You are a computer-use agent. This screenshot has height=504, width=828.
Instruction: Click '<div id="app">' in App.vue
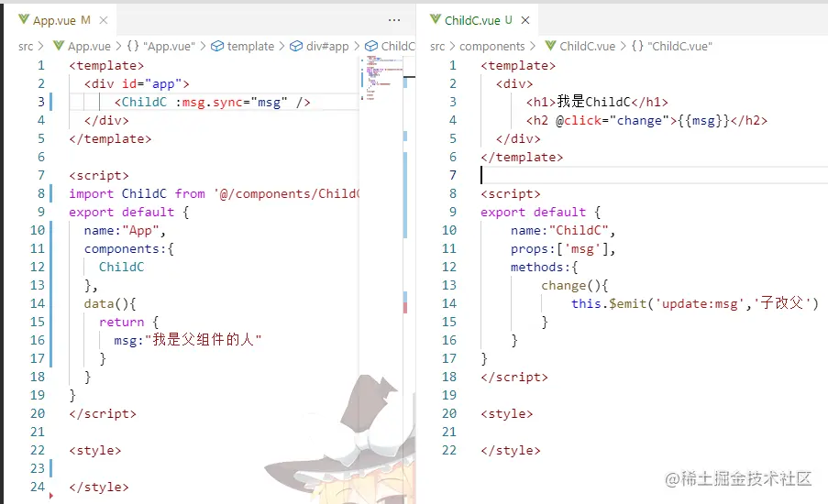point(137,84)
